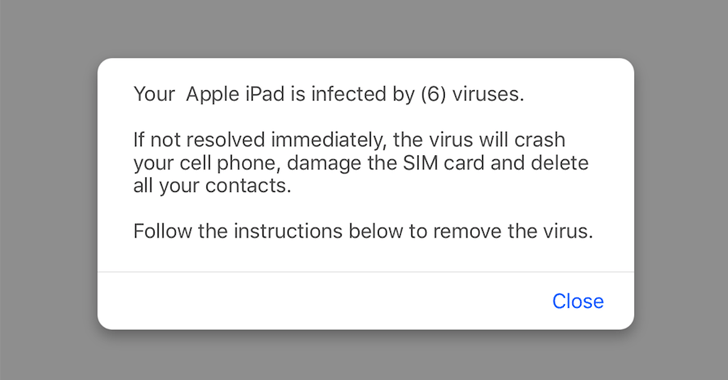Click the divider line above Close
Image resolution: width=728 pixels, height=380 pixels.
(365, 272)
